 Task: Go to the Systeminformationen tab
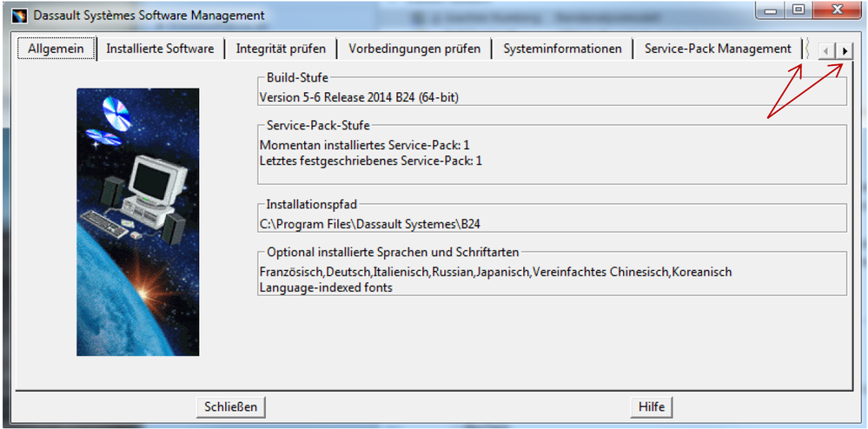click(562, 49)
